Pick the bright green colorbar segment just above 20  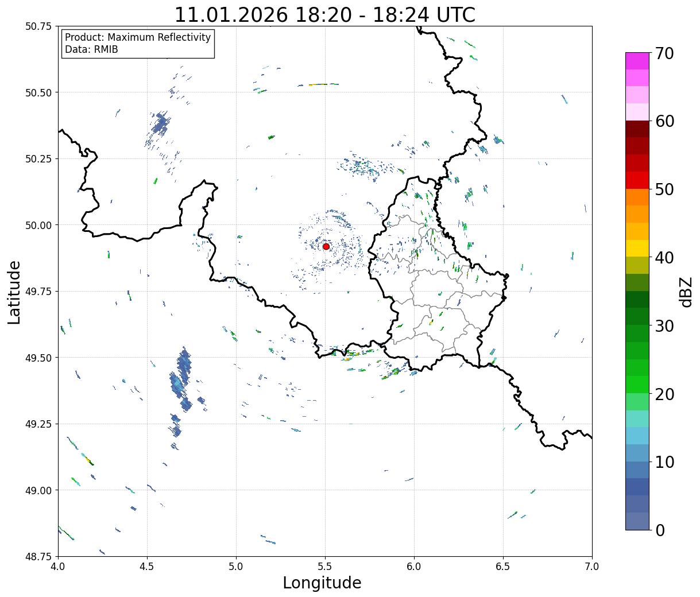coord(637,385)
